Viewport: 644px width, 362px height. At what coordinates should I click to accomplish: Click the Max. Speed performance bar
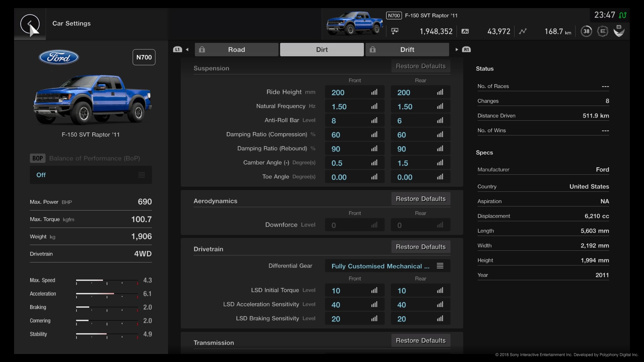pyautogui.click(x=107, y=281)
